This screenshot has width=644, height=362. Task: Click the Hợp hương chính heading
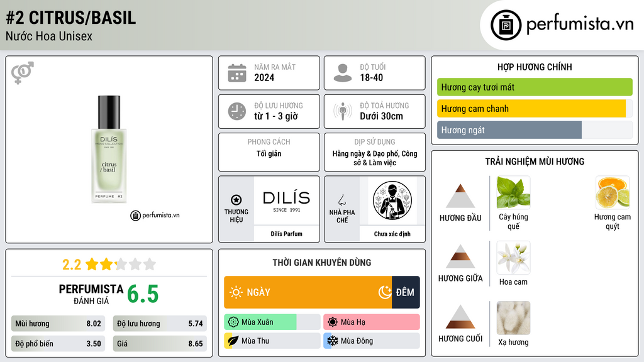(535, 67)
